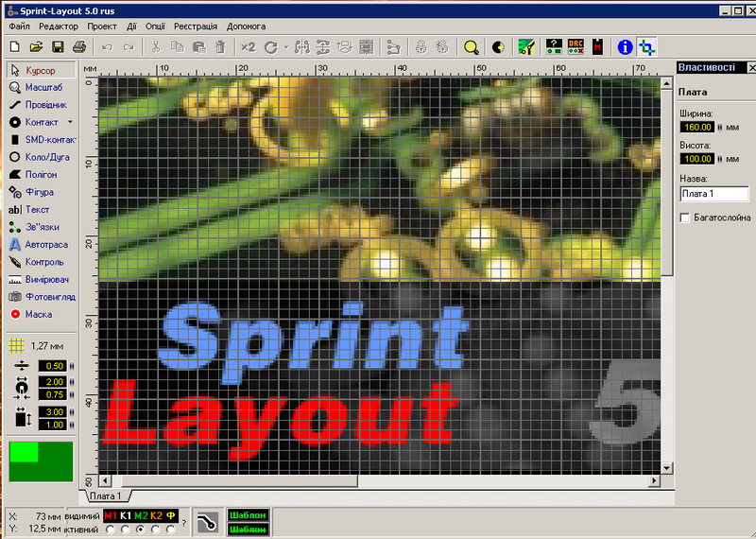Select the Масштаб zoom tool

(x=41, y=87)
